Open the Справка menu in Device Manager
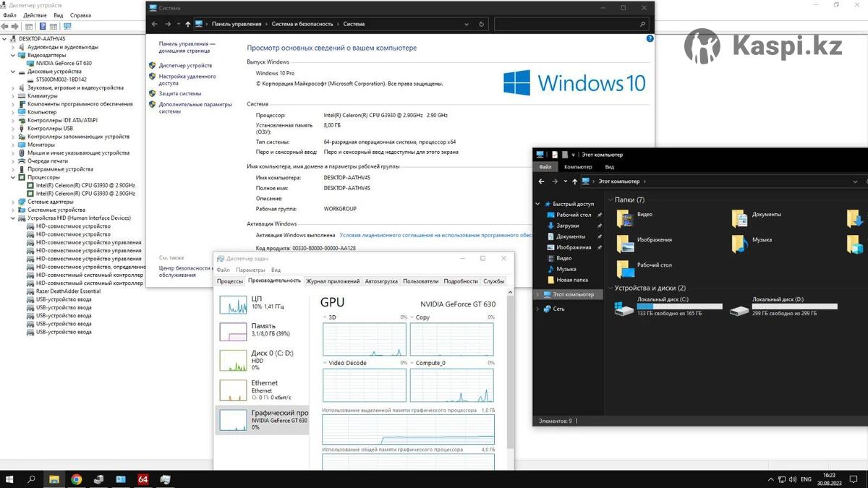 (80, 15)
